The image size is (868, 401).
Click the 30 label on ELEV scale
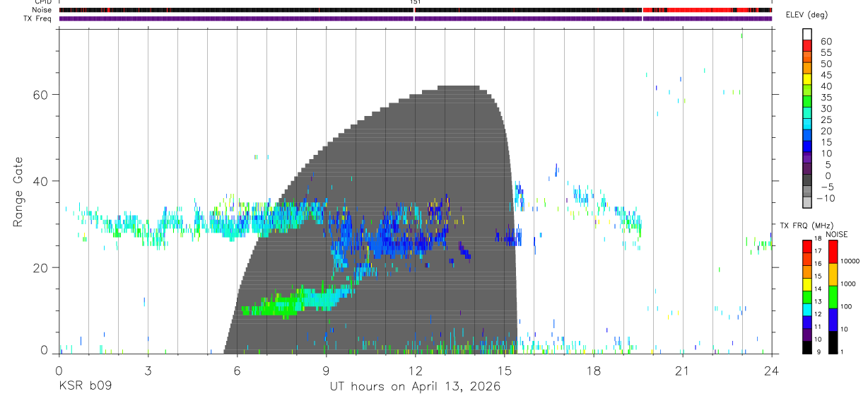(826, 108)
